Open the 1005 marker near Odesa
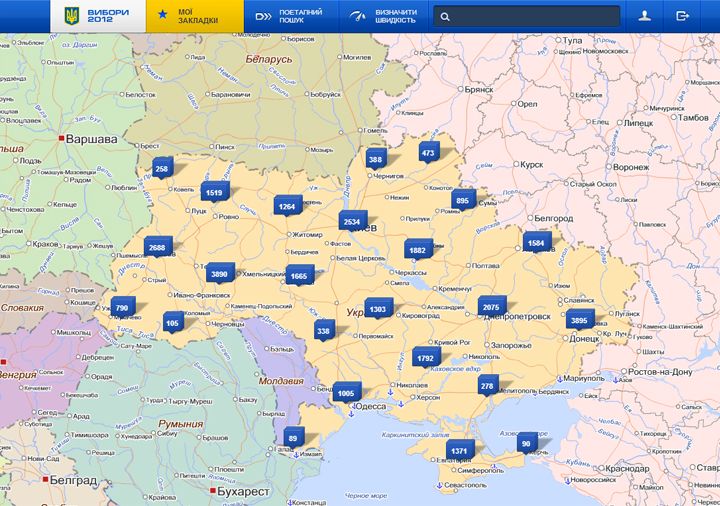This screenshot has height=506, width=720. pyautogui.click(x=346, y=393)
